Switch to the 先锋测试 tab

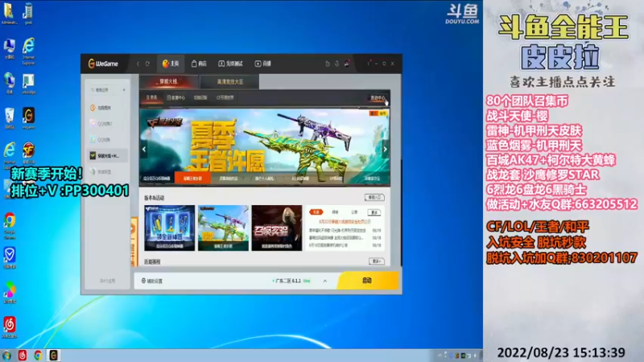[230, 64]
